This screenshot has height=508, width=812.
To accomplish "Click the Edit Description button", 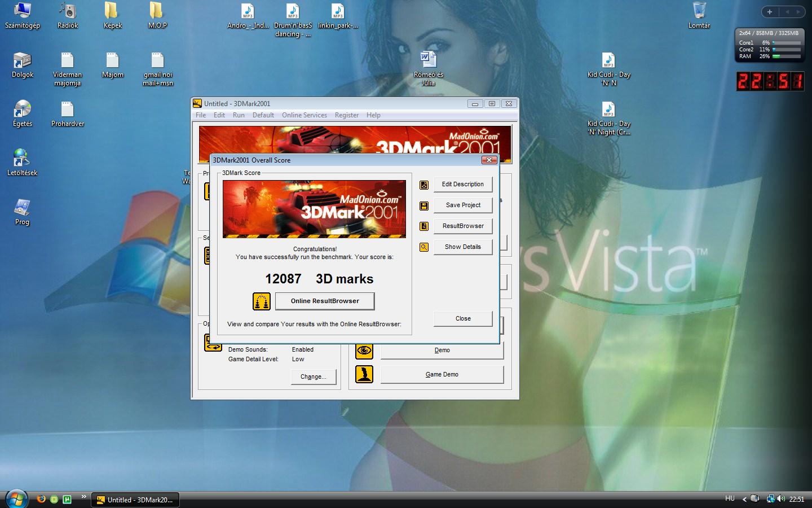I will click(x=463, y=185).
